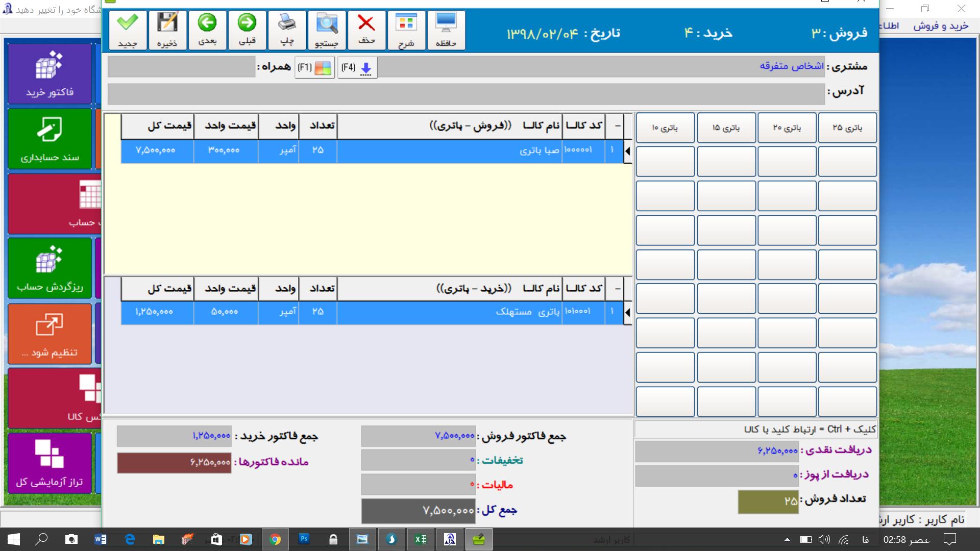Select quick key باتری ۱۰
The image size is (980, 551).
(x=665, y=128)
